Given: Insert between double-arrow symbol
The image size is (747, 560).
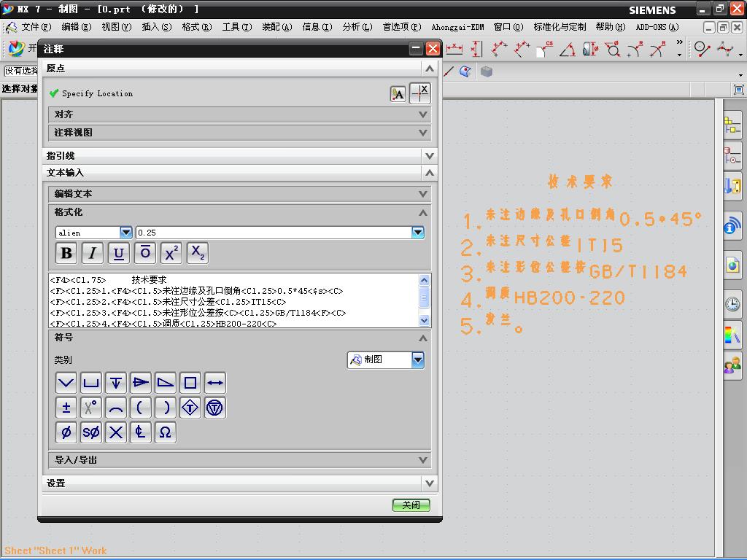Looking at the screenshot, I should click(215, 383).
